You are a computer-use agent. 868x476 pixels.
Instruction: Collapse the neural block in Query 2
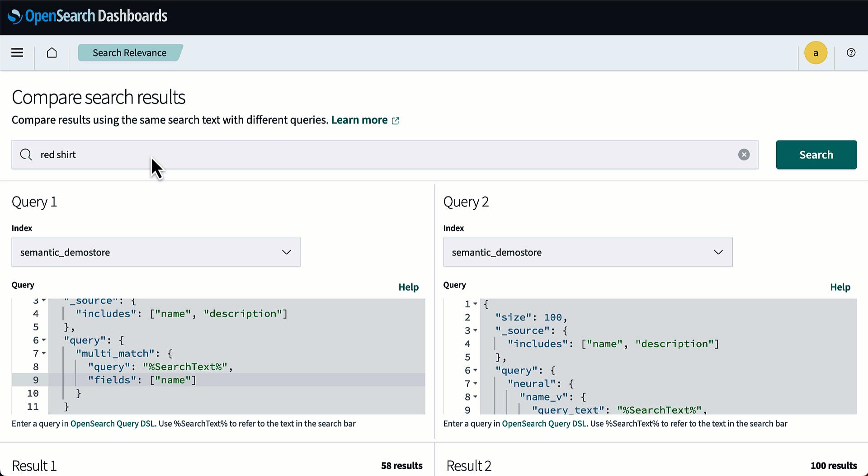point(476,384)
